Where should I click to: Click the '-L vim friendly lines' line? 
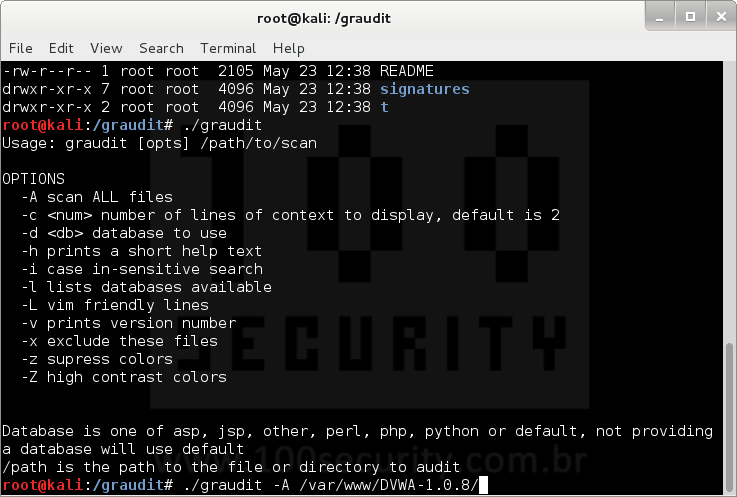tap(115, 305)
